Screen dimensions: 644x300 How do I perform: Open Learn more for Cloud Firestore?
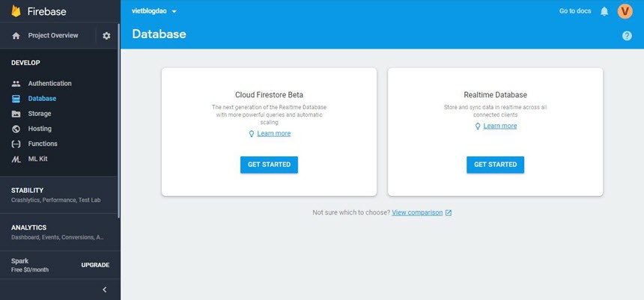(273, 134)
